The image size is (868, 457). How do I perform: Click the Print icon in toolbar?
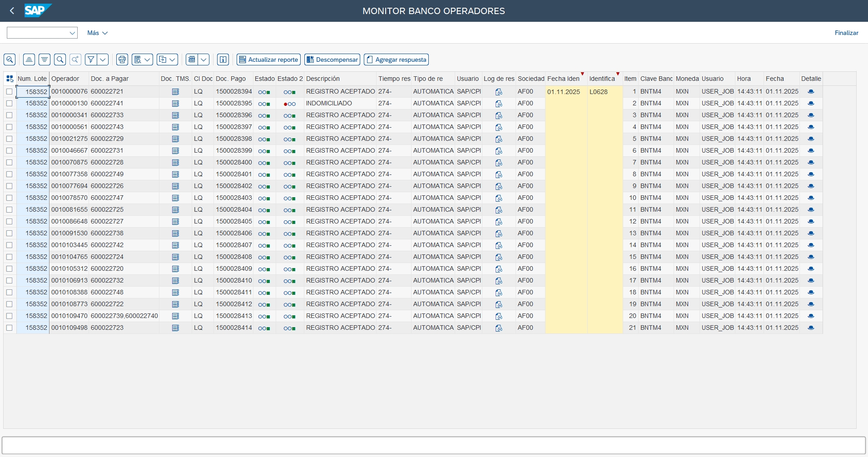click(122, 60)
